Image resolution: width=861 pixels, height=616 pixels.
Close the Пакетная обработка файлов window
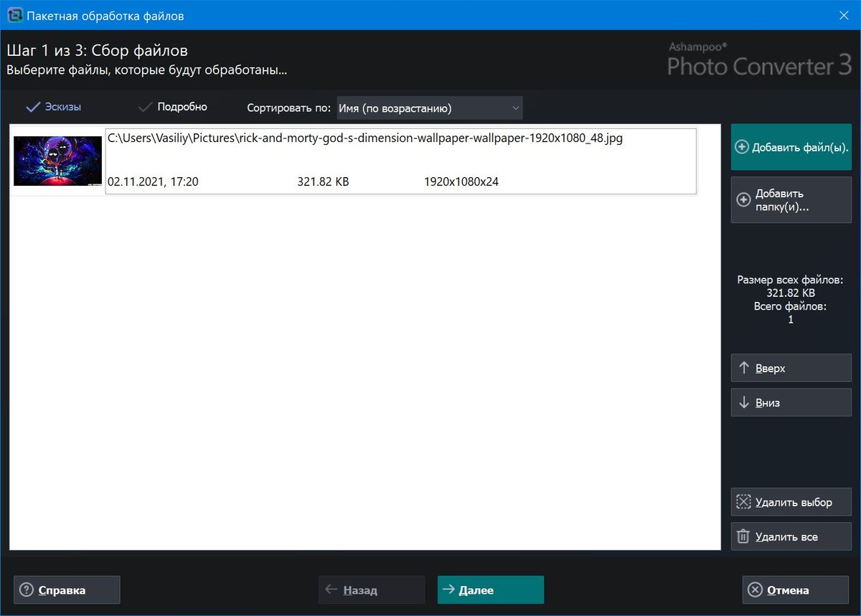coord(844,14)
